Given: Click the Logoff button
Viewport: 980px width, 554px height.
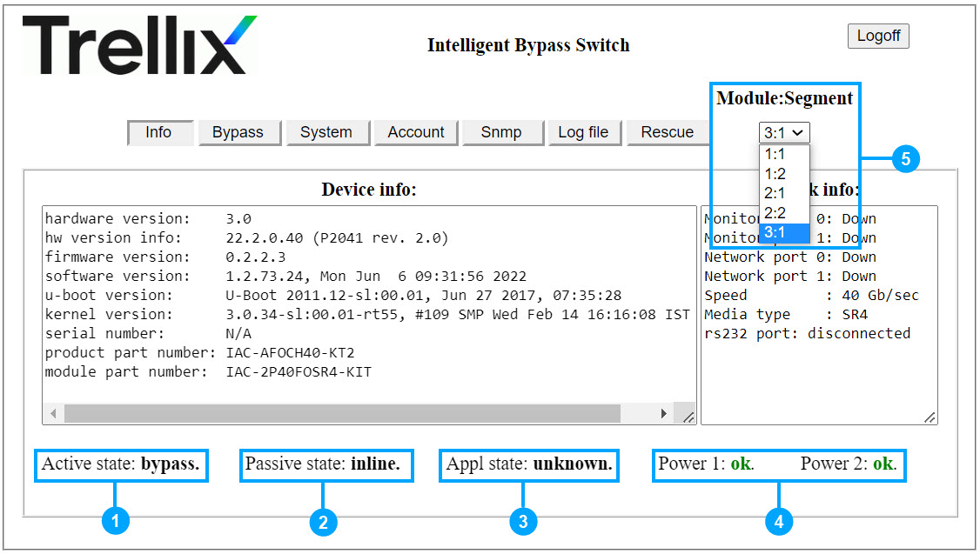Looking at the screenshot, I should click(878, 36).
